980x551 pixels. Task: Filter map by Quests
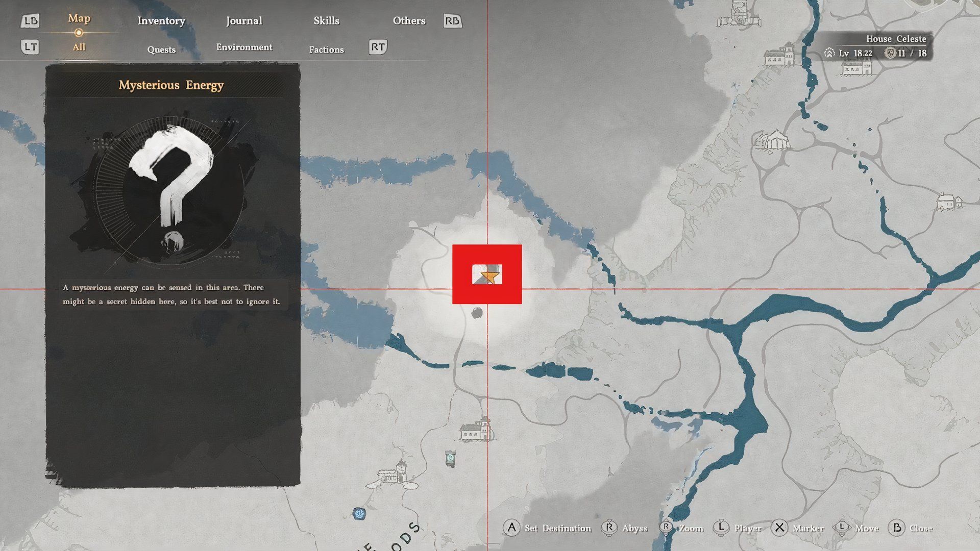click(161, 49)
